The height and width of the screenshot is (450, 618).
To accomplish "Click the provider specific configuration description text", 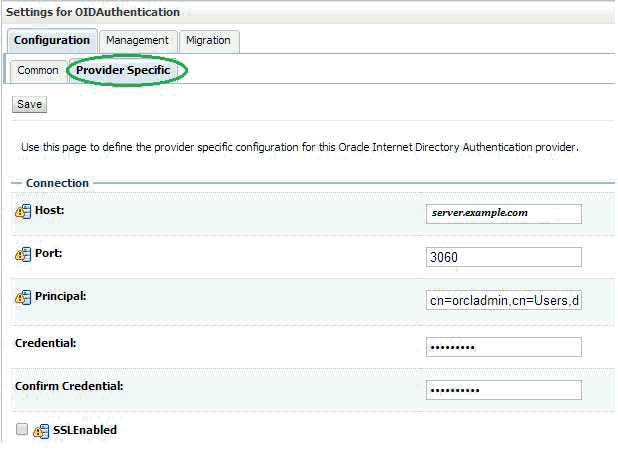I will coord(300,147).
